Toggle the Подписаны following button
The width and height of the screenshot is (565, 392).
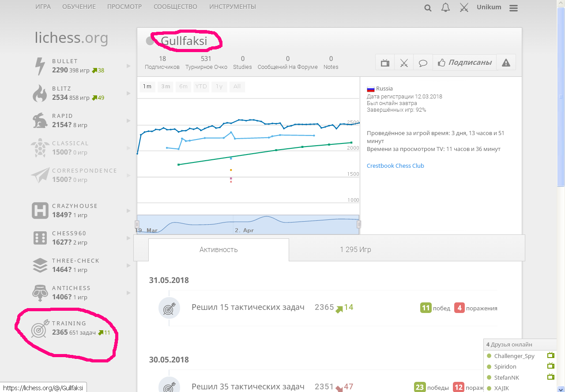[x=464, y=63]
